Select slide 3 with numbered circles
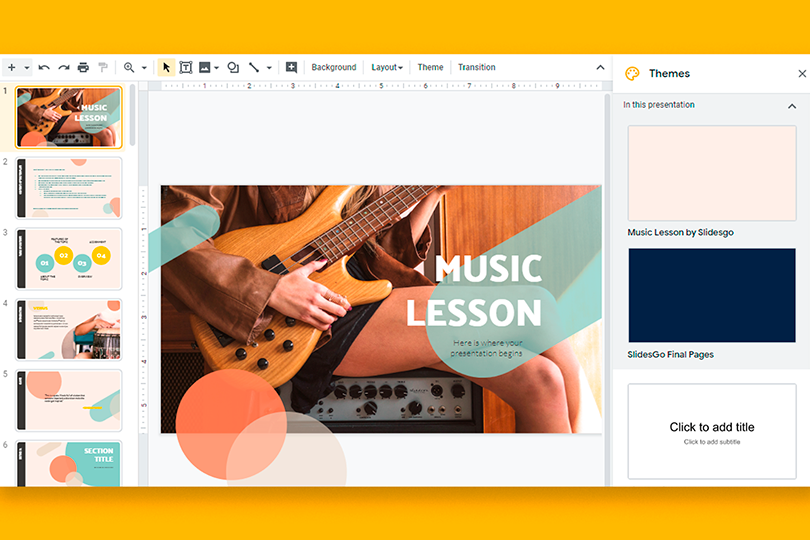The width and height of the screenshot is (810, 540). [x=69, y=259]
